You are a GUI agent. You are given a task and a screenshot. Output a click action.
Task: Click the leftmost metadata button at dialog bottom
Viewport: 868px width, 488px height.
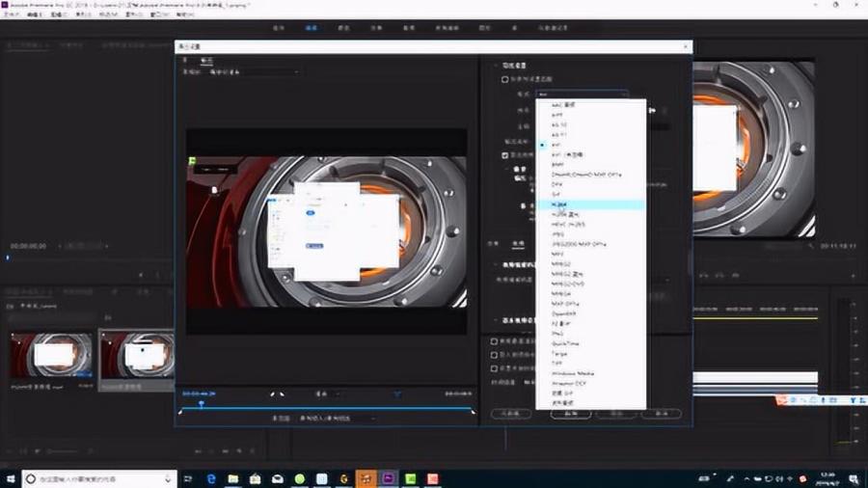pyautogui.click(x=511, y=414)
